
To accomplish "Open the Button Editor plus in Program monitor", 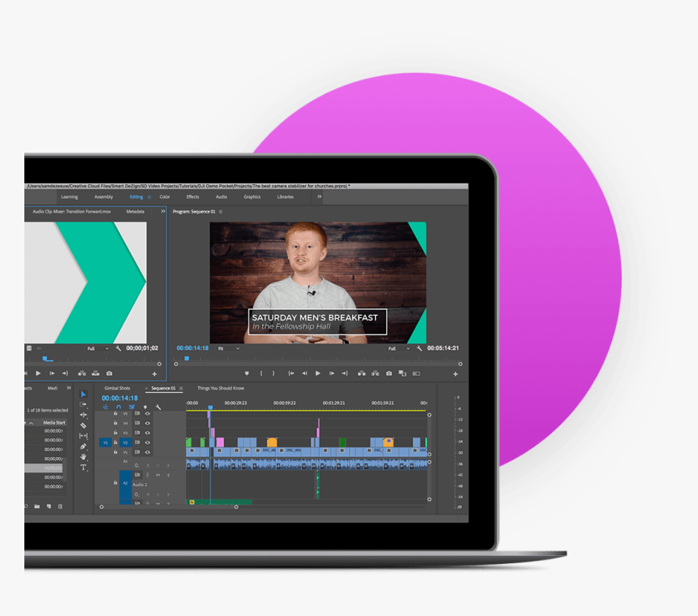I will 455,374.
